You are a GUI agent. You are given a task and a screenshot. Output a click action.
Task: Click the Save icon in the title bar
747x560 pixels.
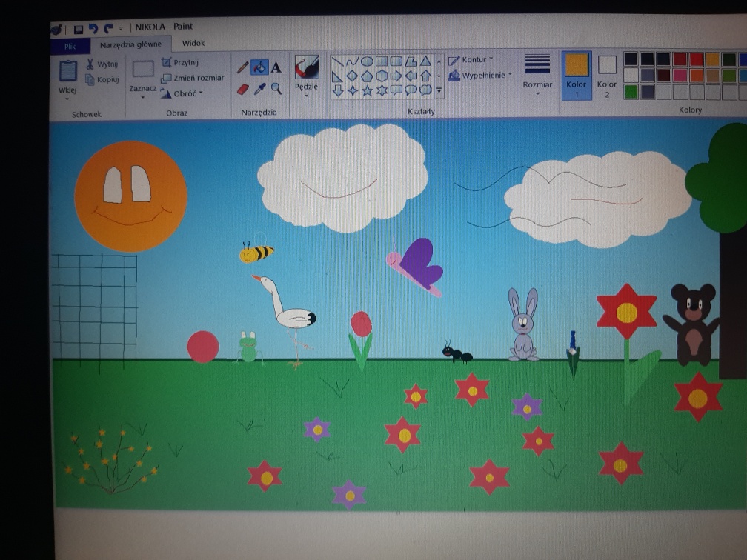tap(78, 30)
